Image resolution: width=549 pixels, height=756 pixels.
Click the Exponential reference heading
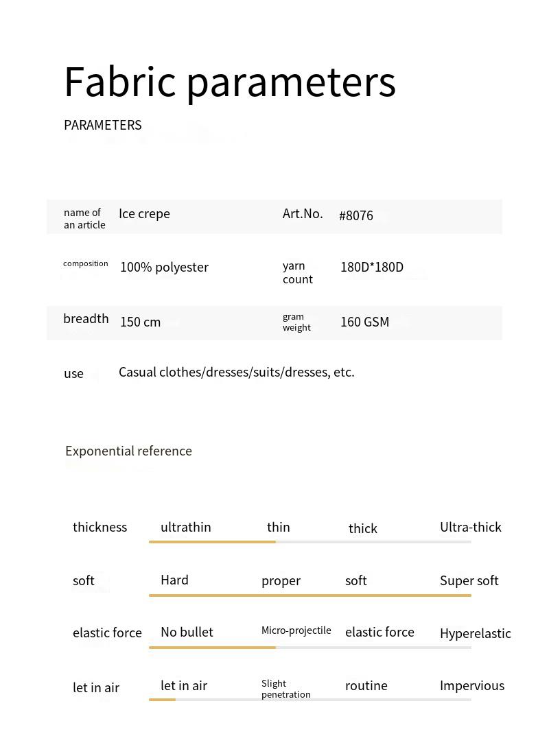pos(128,451)
